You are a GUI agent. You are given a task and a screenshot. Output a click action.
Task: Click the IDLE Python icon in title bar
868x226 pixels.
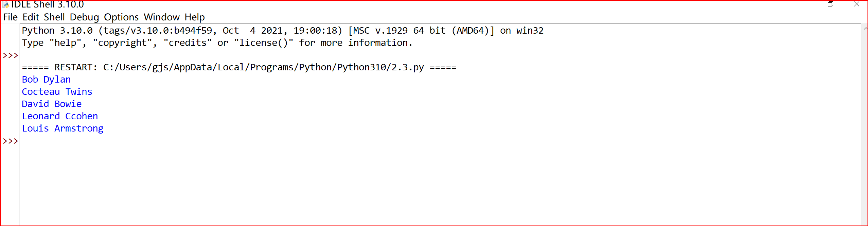(x=5, y=4)
